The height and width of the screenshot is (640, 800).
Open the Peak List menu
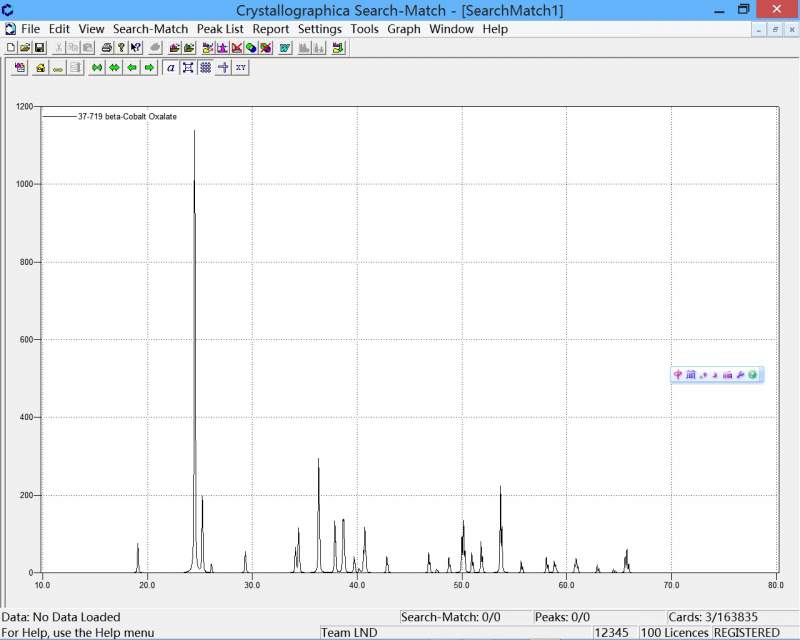220,29
